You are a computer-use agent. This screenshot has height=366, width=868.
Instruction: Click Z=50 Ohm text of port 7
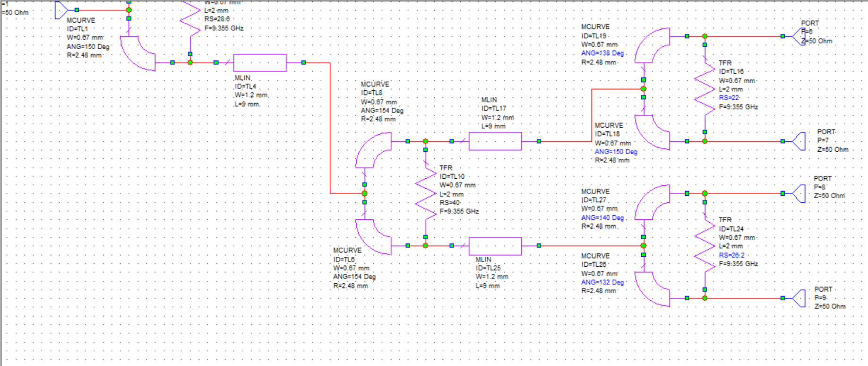pyautogui.click(x=833, y=149)
